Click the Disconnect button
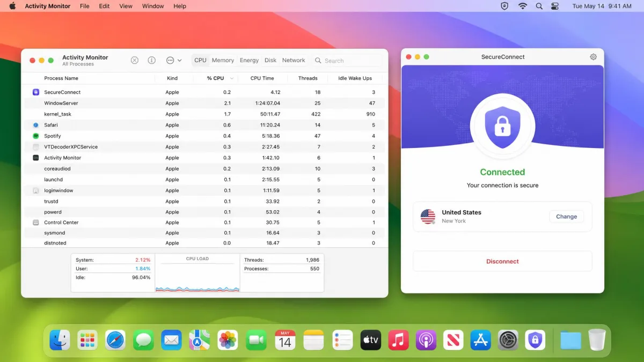 (x=502, y=261)
